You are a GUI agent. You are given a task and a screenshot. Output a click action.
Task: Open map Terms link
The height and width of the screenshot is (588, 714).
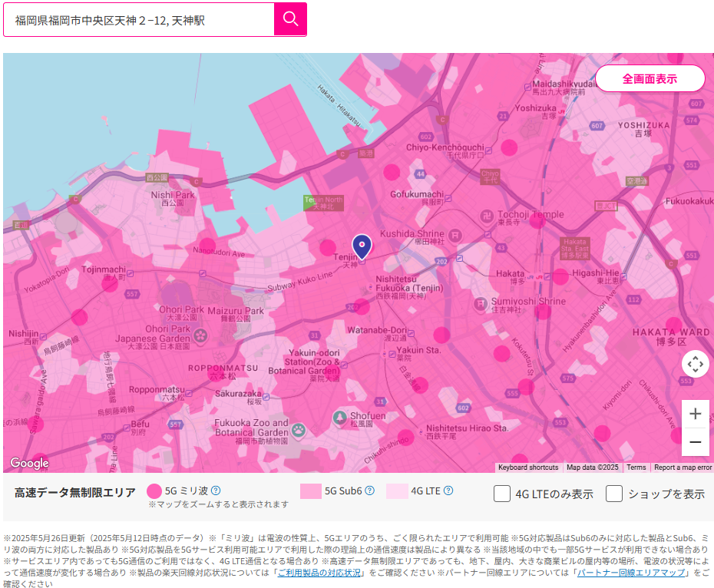[636, 467]
